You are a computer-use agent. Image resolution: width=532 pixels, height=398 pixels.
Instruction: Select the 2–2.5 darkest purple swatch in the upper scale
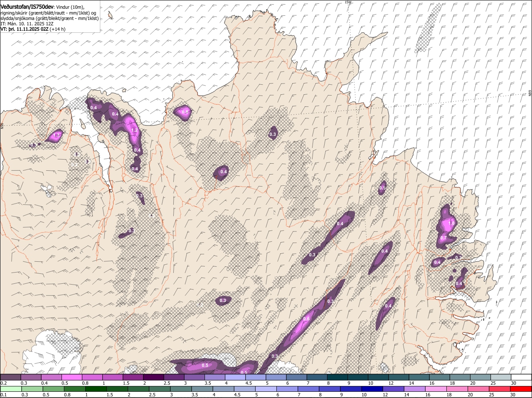click(x=153, y=377)
